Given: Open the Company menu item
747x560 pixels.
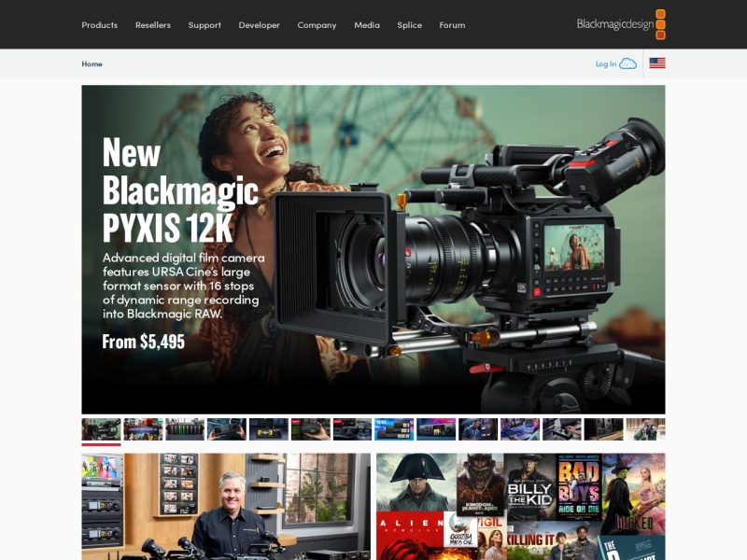Looking at the screenshot, I should tap(317, 25).
